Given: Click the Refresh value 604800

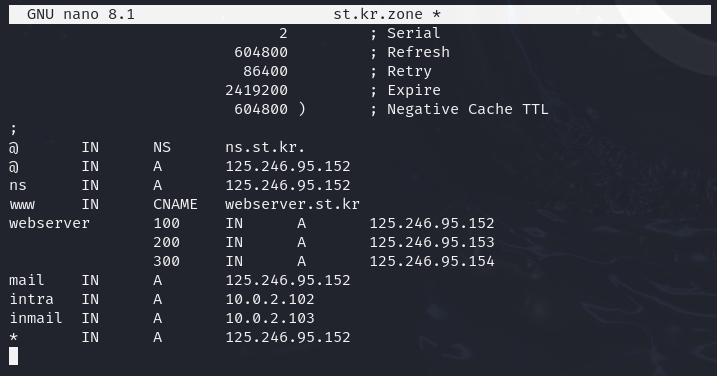Looking at the screenshot, I should point(261,52).
